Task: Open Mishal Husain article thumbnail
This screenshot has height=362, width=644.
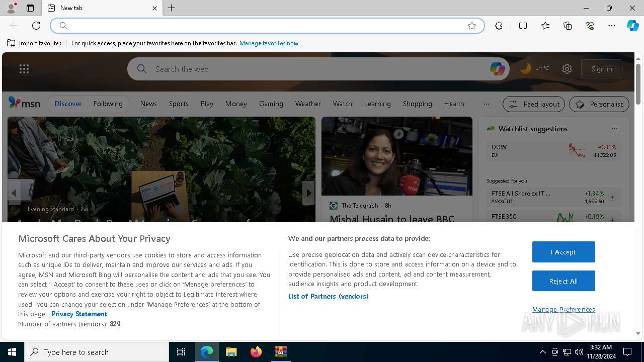Action: [397, 156]
